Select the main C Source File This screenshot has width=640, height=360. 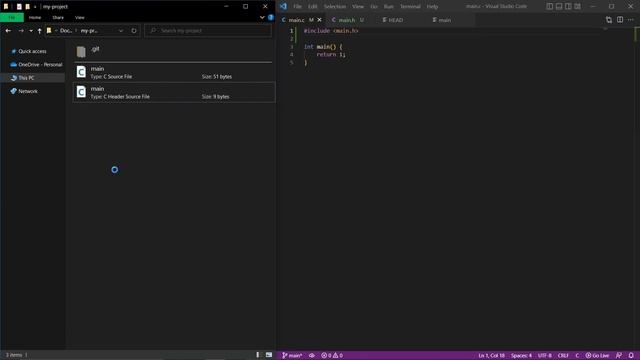(x=173, y=72)
